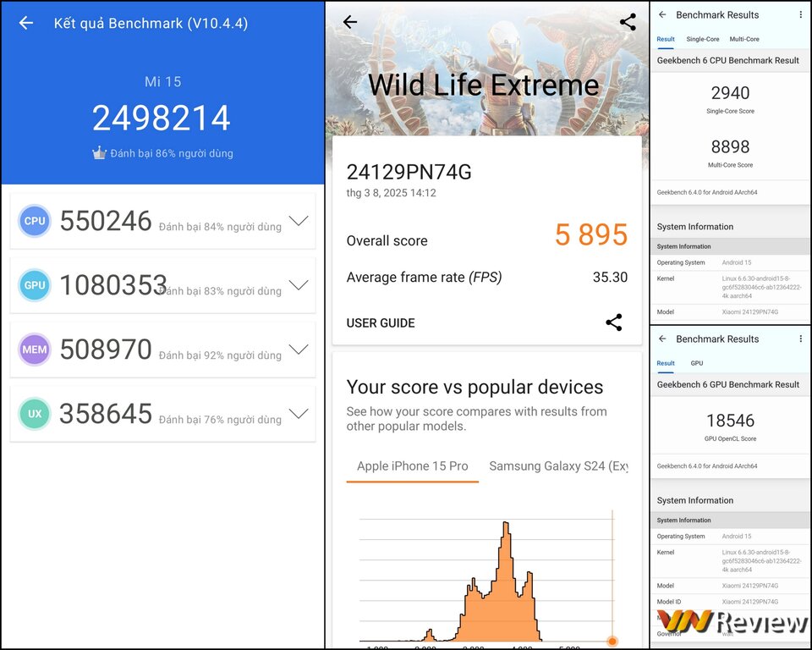812x650 pixels.
Task: Go back from Wild Life Extreme screen
Action: 350,22
